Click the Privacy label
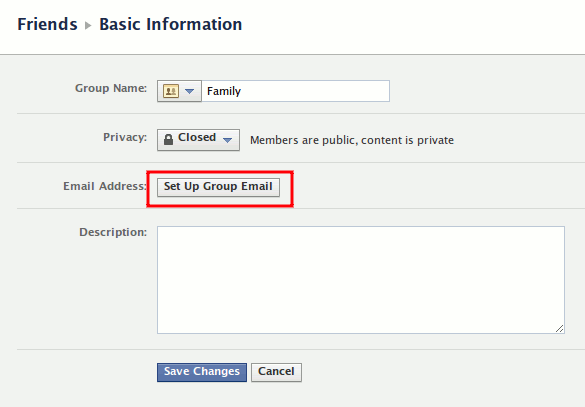 tap(125, 137)
